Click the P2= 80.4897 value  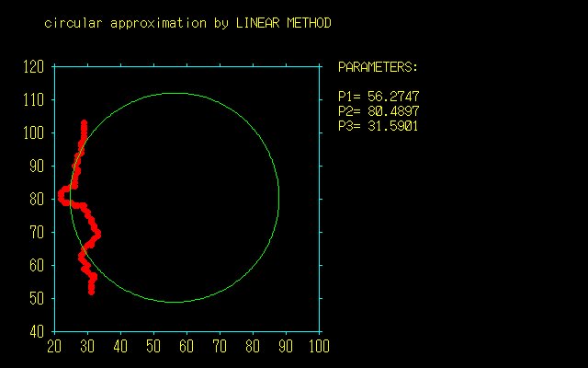(379, 111)
